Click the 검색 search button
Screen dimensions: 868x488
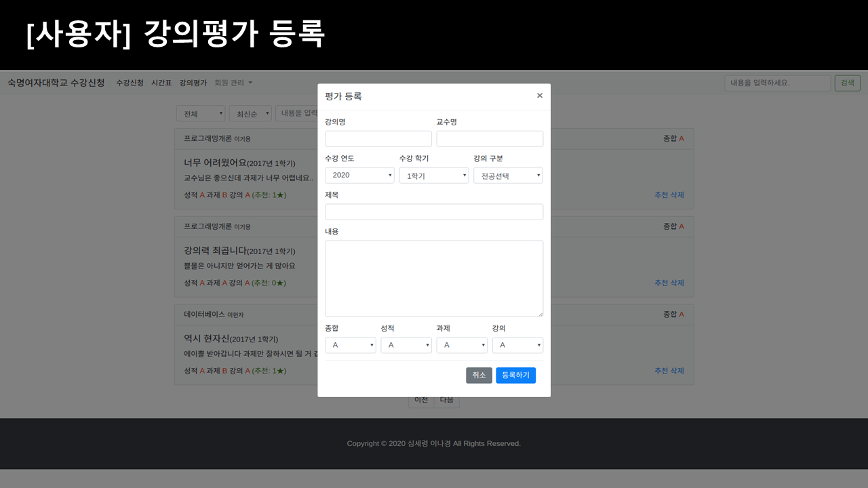click(x=847, y=82)
